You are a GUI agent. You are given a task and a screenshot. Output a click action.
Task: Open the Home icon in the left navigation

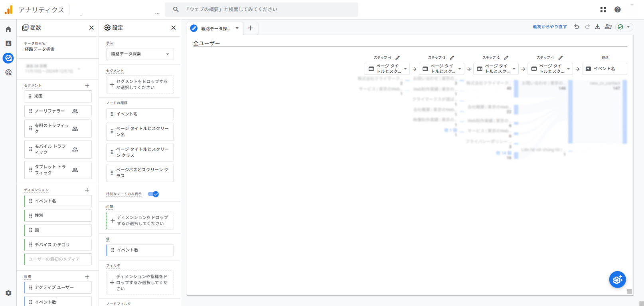coord(8,29)
